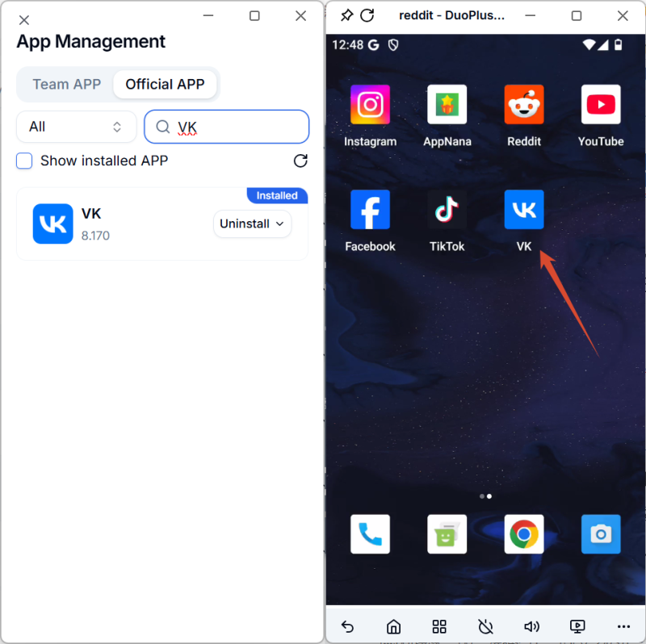
Task: Open the Instagram app on phone
Action: [370, 105]
